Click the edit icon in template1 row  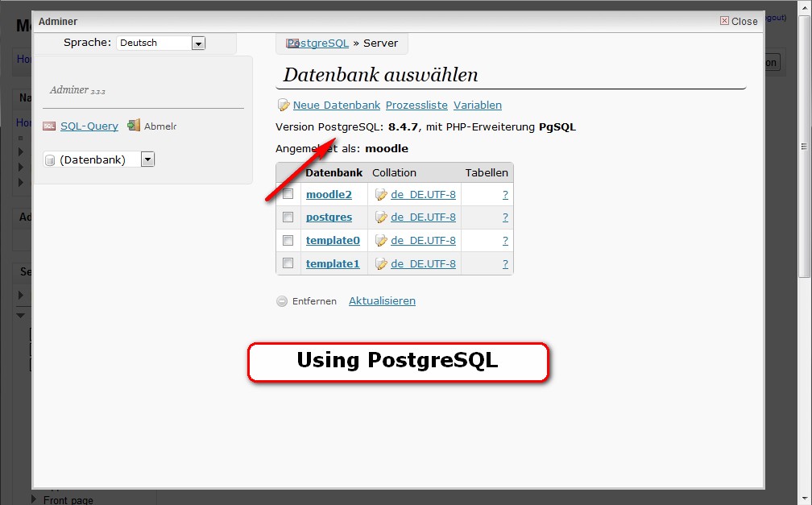pyautogui.click(x=381, y=263)
